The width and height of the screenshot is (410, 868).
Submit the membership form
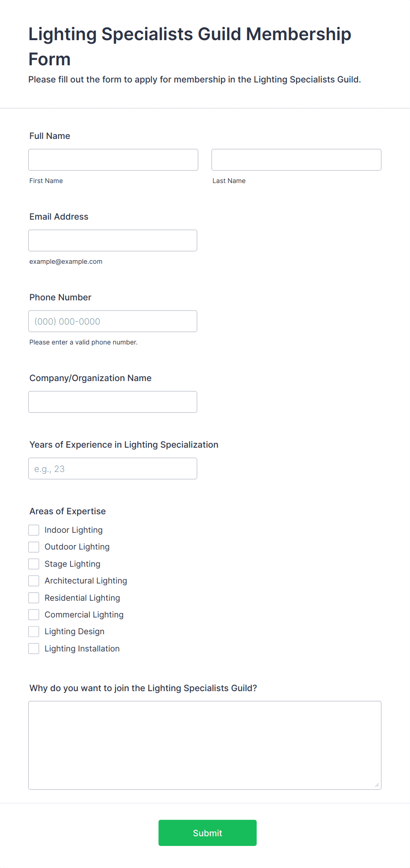click(208, 833)
